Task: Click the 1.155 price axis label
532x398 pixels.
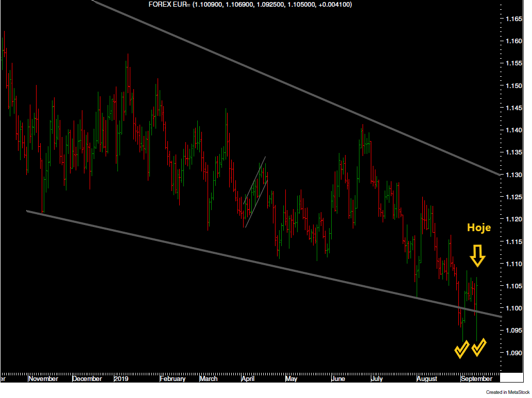Action: tap(514, 63)
